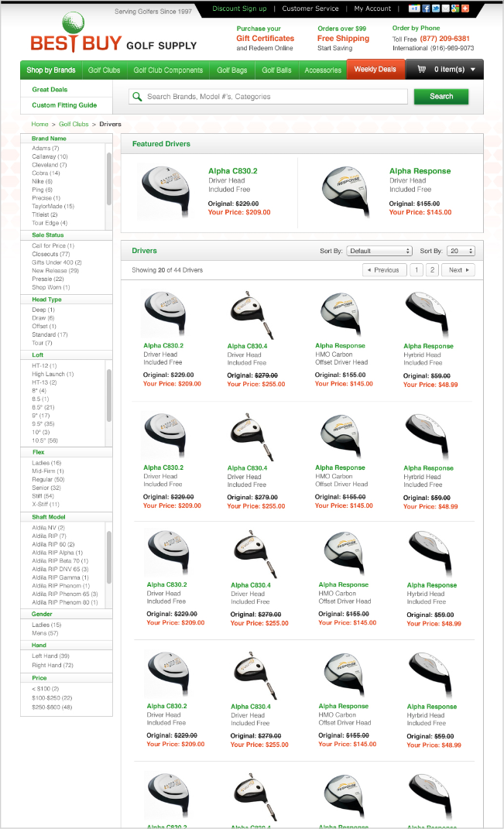Click the Shaft Model list scrollbar
504x829 pixels.
point(109,557)
